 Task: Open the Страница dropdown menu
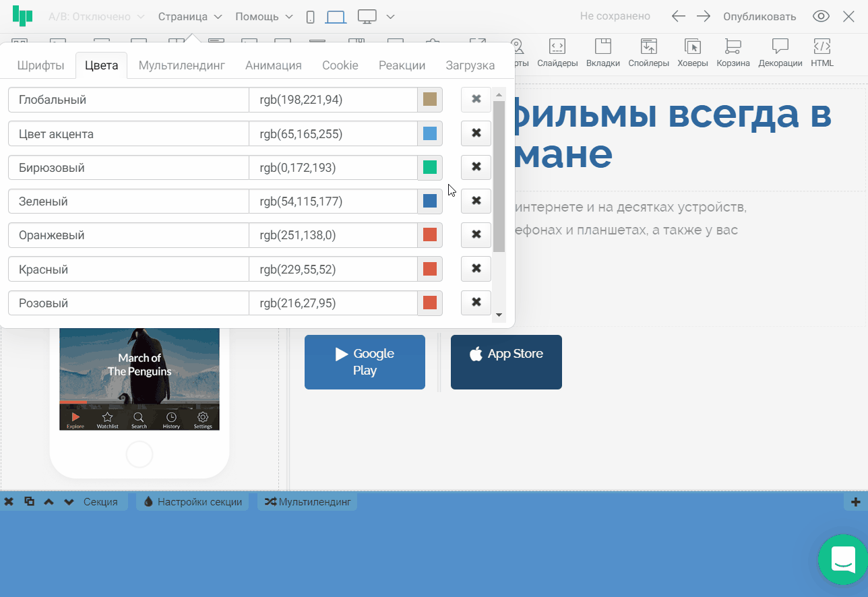(x=190, y=16)
